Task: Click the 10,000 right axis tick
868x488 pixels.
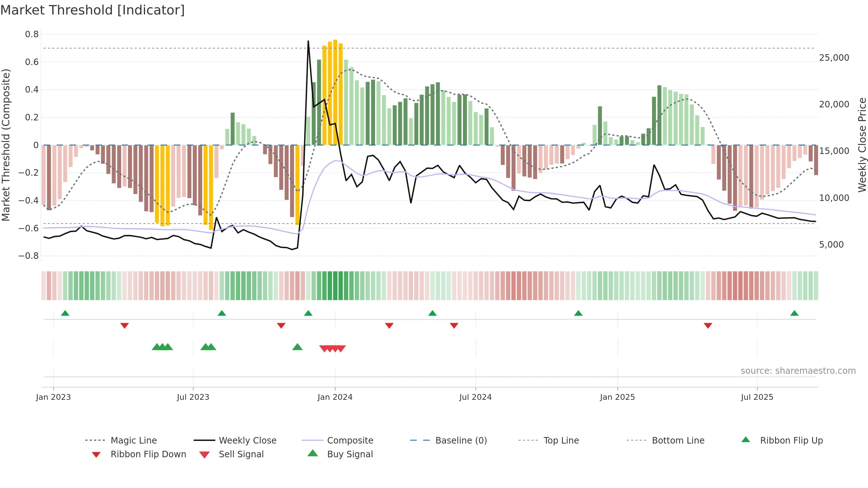Action: pyautogui.click(x=834, y=198)
